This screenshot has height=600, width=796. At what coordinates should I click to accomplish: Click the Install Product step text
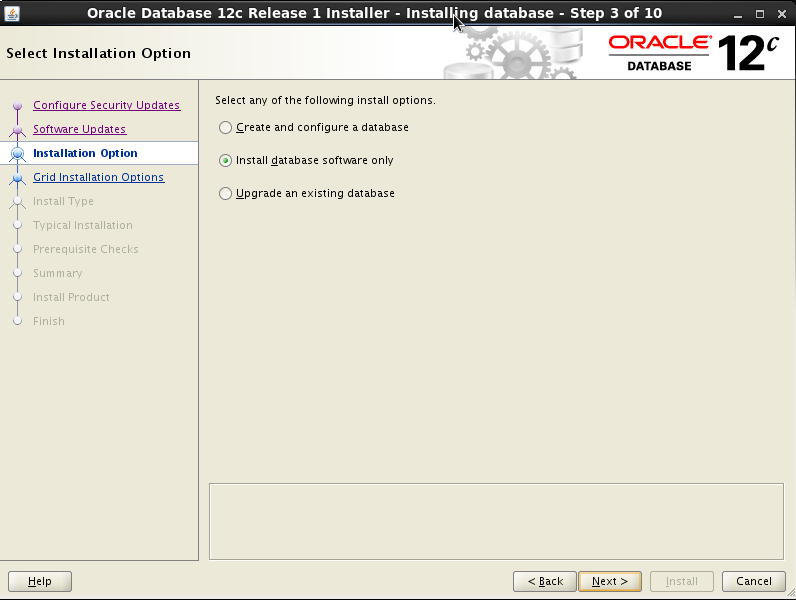pos(71,297)
